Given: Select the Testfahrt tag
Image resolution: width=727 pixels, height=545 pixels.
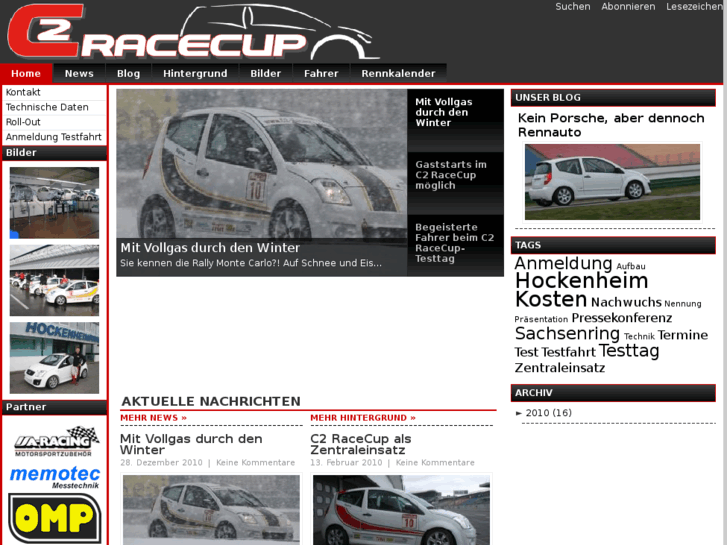Looking at the screenshot, I should pos(568,353).
